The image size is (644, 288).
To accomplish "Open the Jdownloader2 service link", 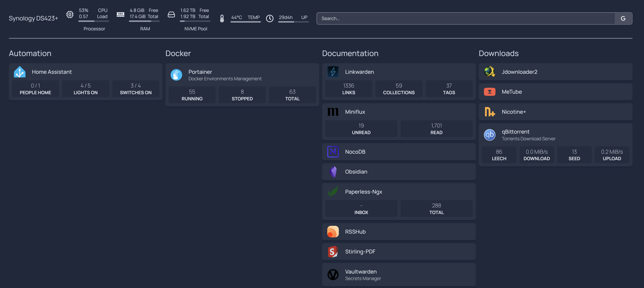I will click(520, 72).
